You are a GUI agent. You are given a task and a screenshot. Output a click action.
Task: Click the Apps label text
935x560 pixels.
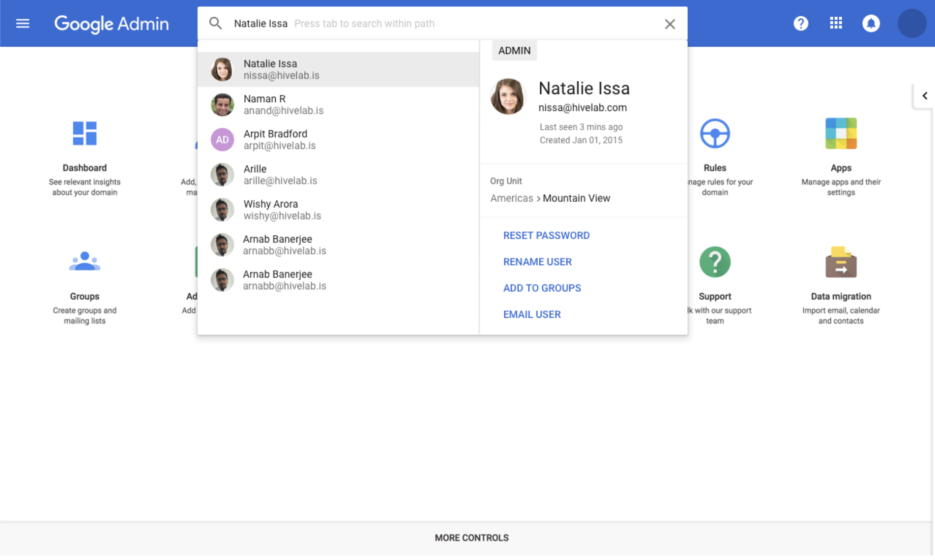tap(841, 168)
